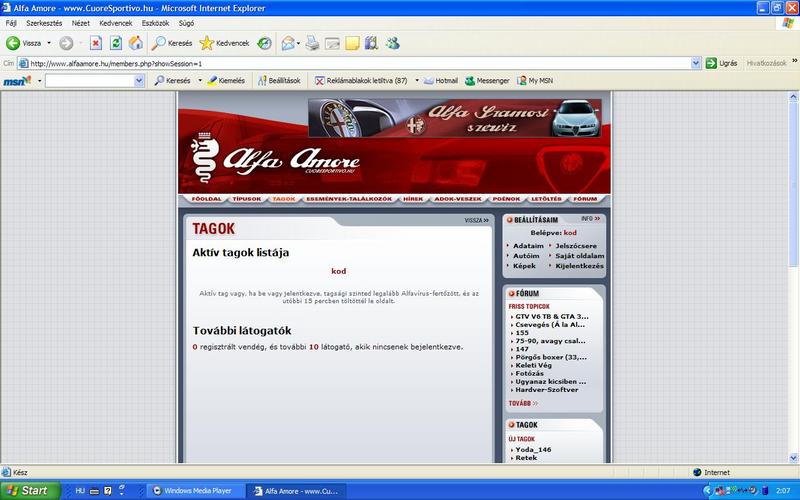Screen dimensions: 800x500
Task: Expand the Mail icon dropdown arrow
Action: point(298,43)
